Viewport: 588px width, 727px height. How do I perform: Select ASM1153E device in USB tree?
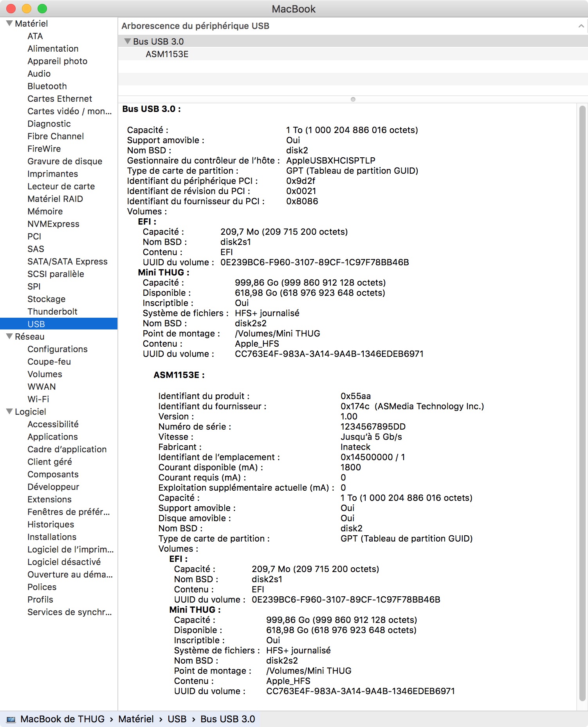click(x=167, y=54)
